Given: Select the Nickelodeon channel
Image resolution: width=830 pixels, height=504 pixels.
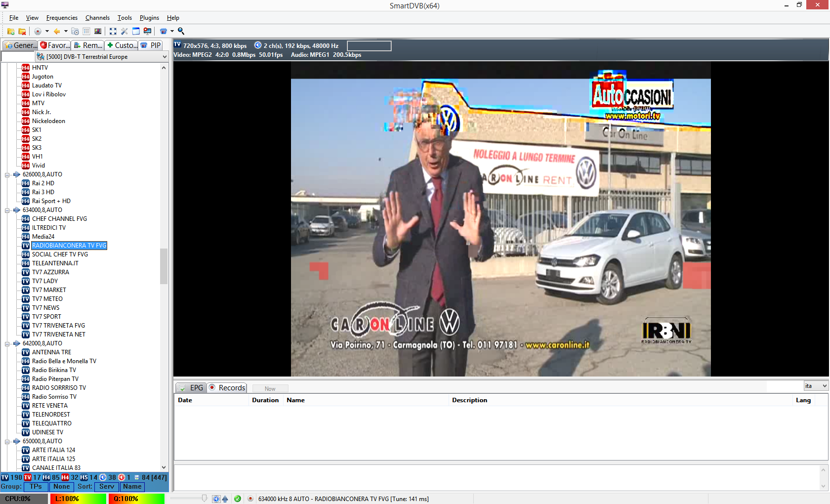Looking at the screenshot, I should pos(48,121).
